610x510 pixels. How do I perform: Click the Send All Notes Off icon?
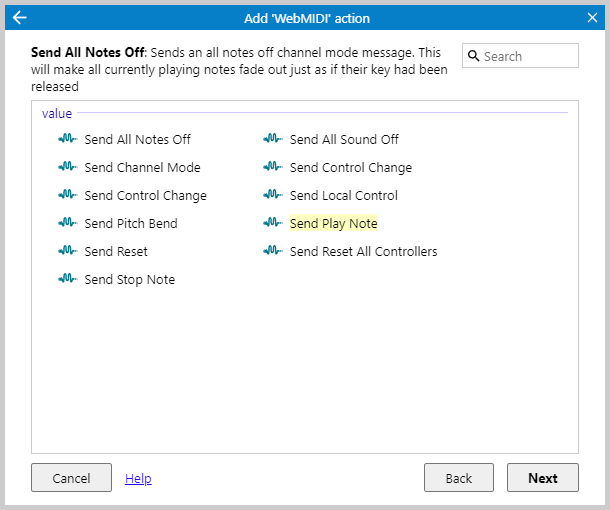coord(68,140)
